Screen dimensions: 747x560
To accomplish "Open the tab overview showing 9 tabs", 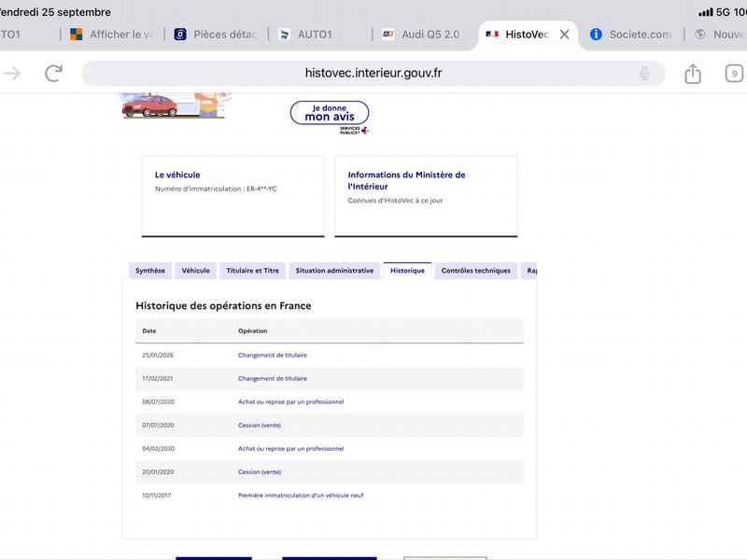I will click(x=734, y=74).
